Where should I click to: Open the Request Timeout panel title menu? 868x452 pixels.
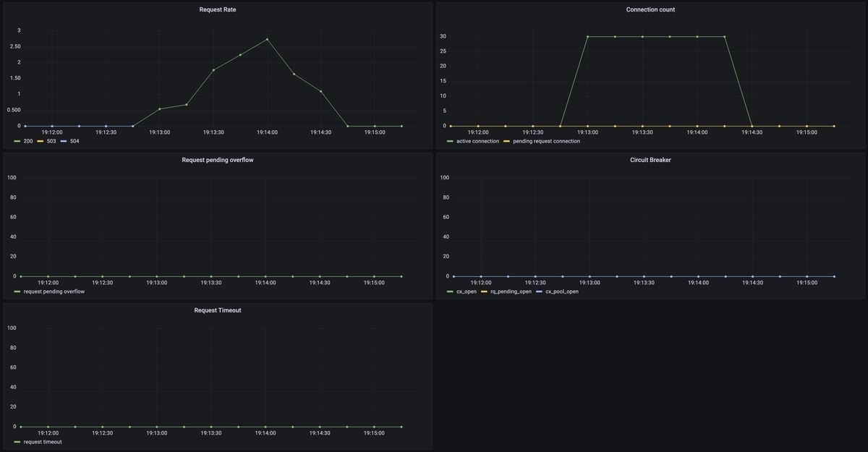[x=218, y=310]
